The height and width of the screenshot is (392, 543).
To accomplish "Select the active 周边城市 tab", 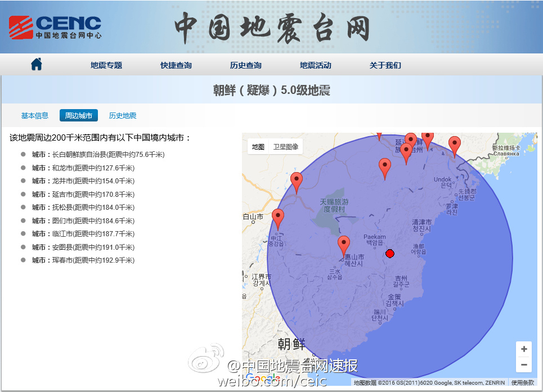I will point(79,116).
